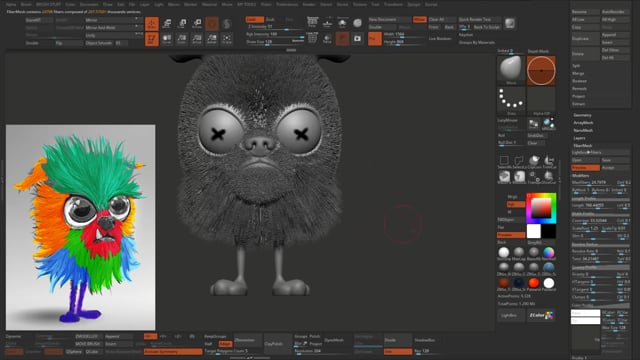The image size is (640, 360).
Task: Open the Render menu
Action: (309, 4)
